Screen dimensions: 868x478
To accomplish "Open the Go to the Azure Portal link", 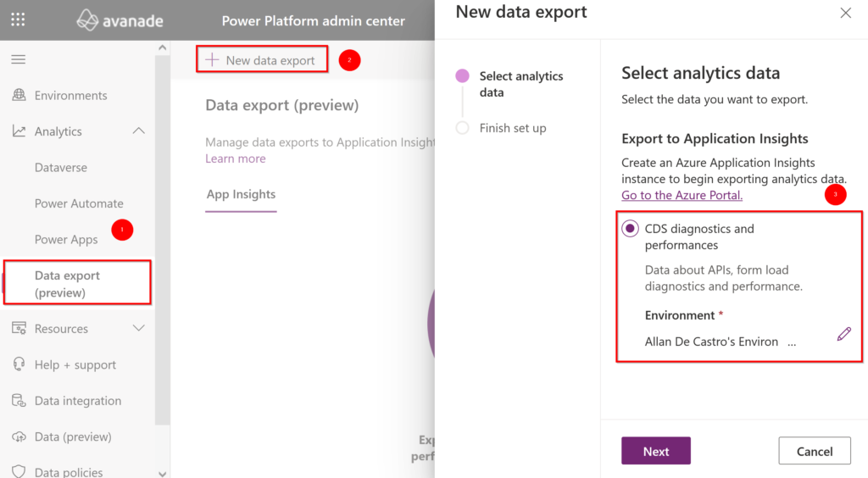I will (x=682, y=195).
